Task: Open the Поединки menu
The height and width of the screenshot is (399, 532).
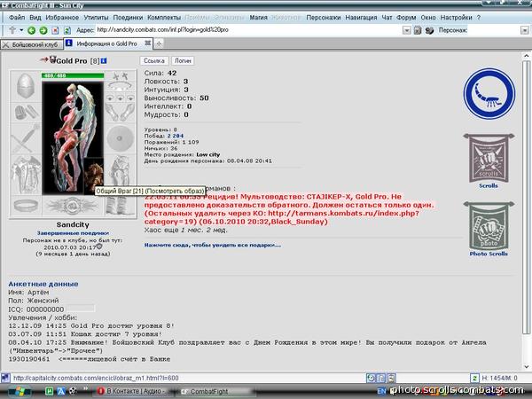Action: tap(128, 18)
